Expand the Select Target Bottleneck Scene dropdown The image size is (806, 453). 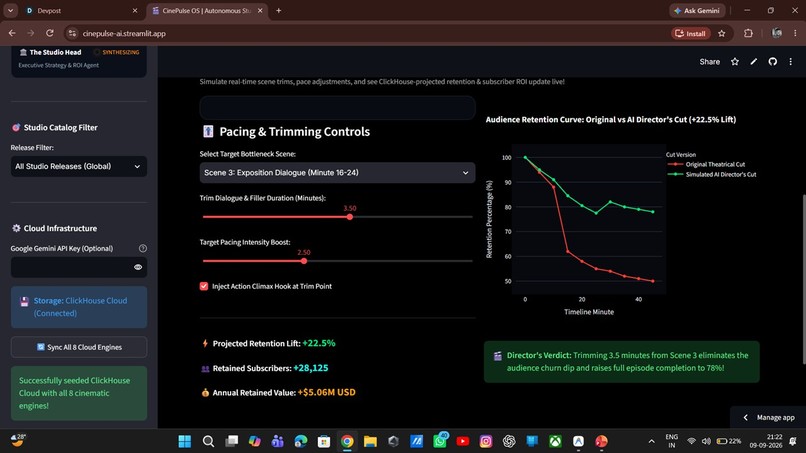(x=337, y=173)
